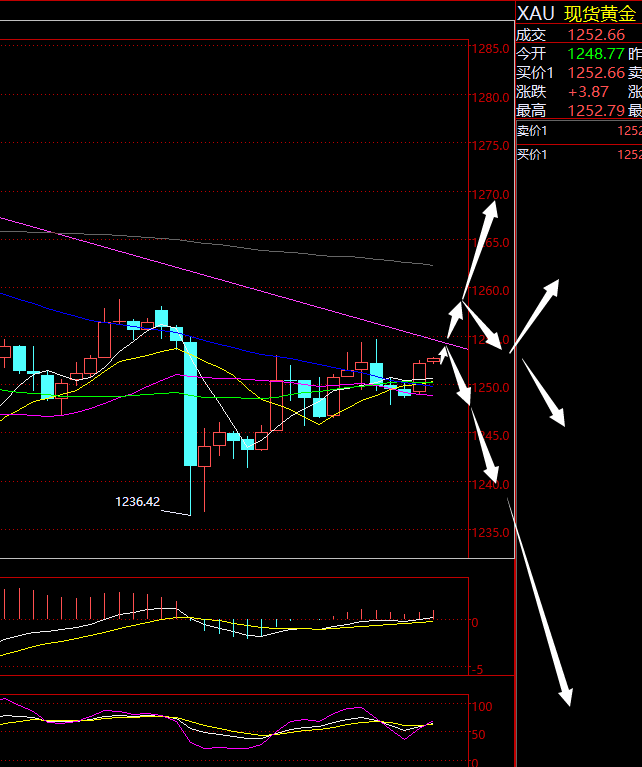This screenshot has width=642, height=767.
Task: Click the XAU symbol code in header
Action: (x=536, y=14)
